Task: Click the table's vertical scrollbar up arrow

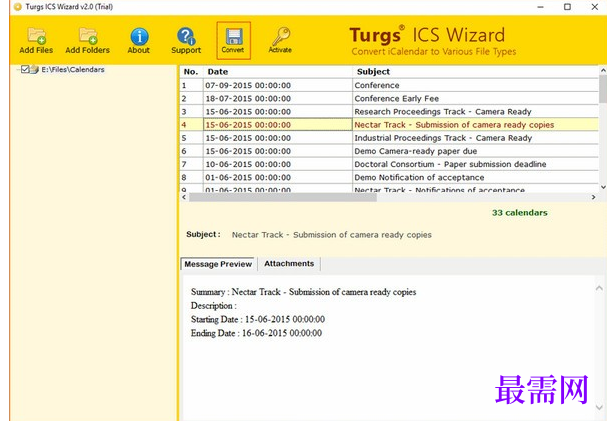Action: [603, 70]
